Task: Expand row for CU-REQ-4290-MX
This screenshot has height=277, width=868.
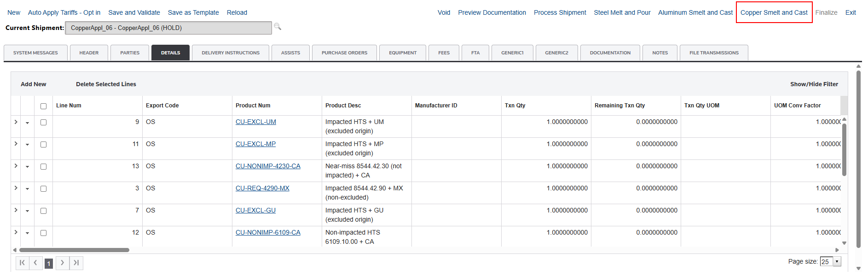Action: 16,188
